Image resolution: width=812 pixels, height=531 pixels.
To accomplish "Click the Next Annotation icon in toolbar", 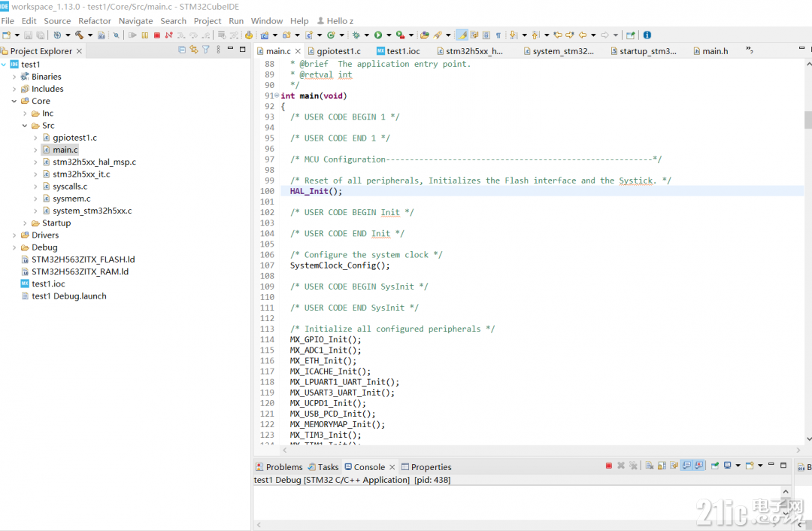I will (x=514, y=35).
